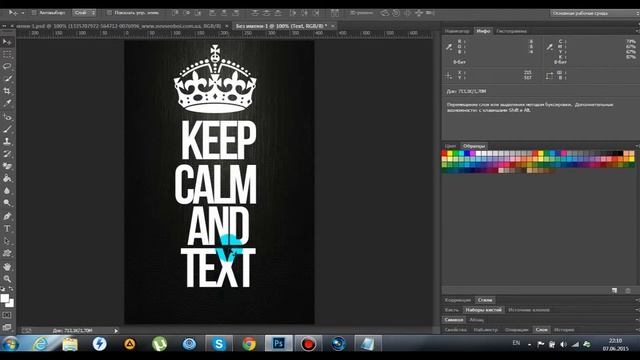640x360 pixels.
Task: Open the Auto-Select Layer dropdown
Action: coord(84,13)
